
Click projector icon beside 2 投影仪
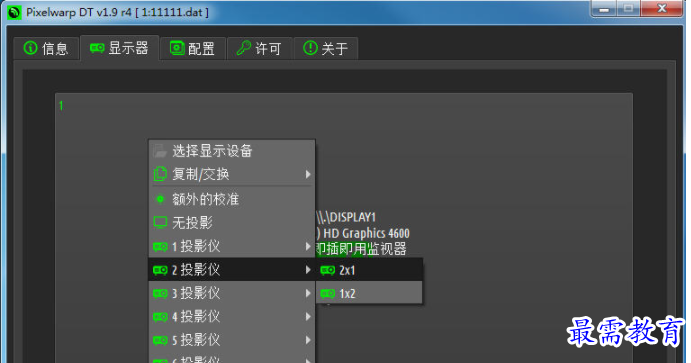click(x=160, y=270)
